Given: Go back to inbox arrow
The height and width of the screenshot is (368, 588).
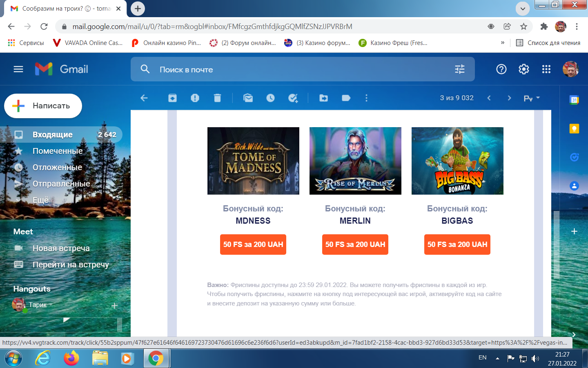Looking at the screenshot, I should [144, 98].
